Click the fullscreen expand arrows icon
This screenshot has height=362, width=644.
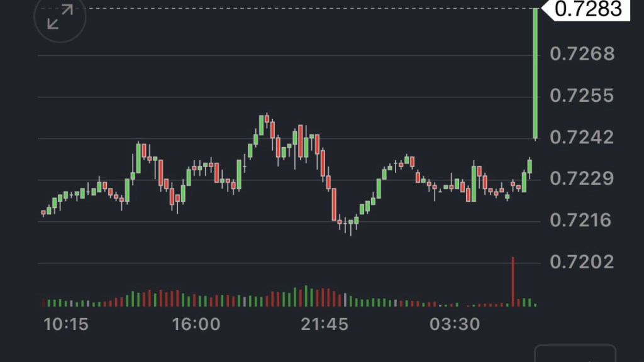click(x=60, y=17)
